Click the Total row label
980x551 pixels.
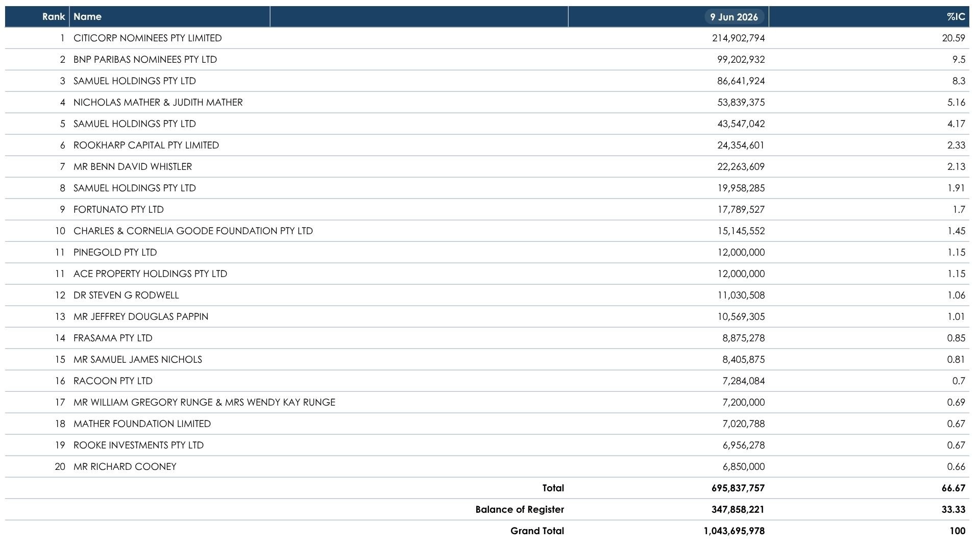tap(553, 488)
